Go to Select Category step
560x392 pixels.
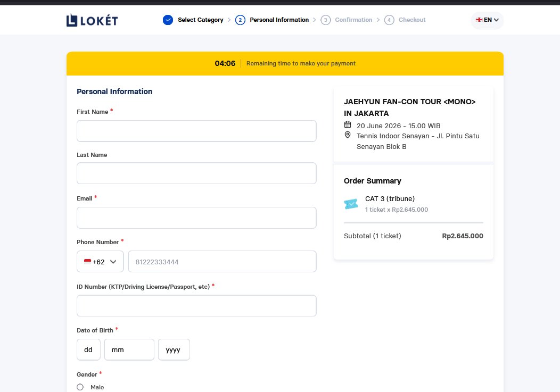[200, 20]
